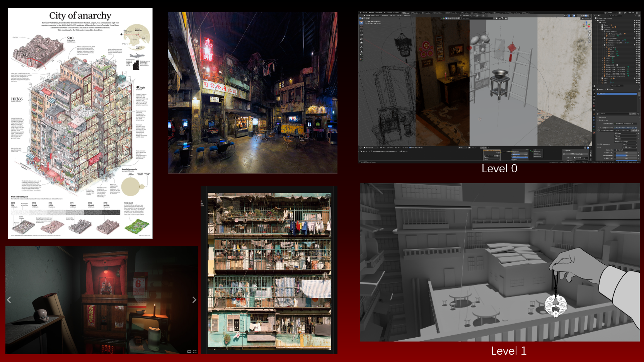Viewport: 644px width, 362px height.
Task: Open the Linear interpolation dropdown
Action: pos(625,133)
